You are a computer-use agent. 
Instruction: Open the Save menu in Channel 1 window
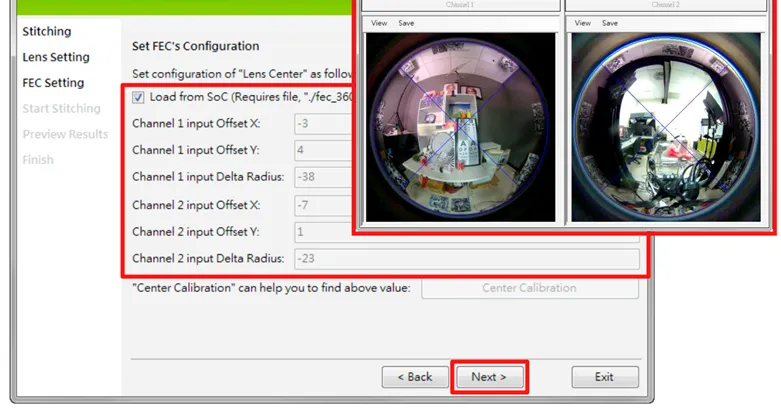[x=406, y=23]
